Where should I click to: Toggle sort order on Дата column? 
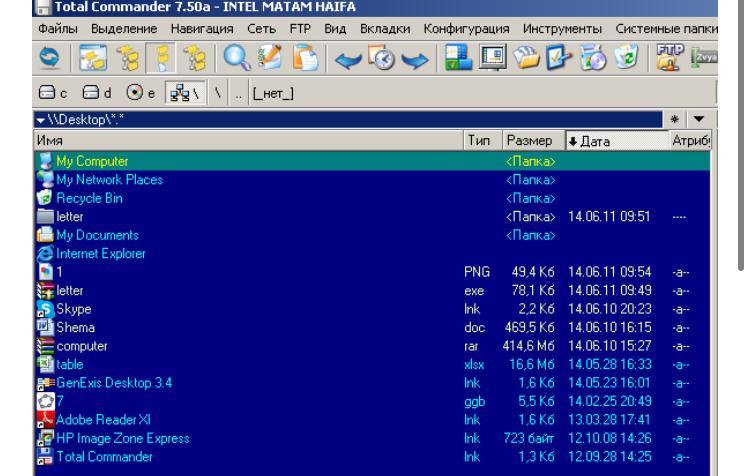(617, 141)
